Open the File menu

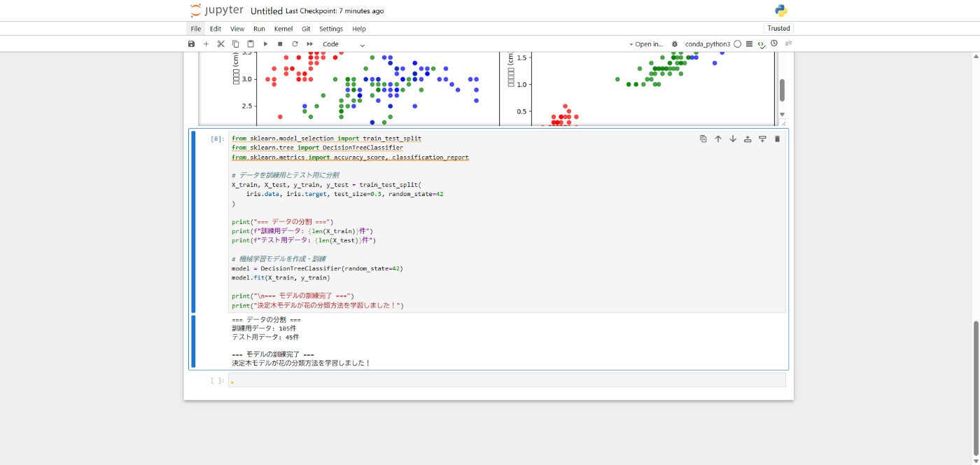tap(196, 29)
